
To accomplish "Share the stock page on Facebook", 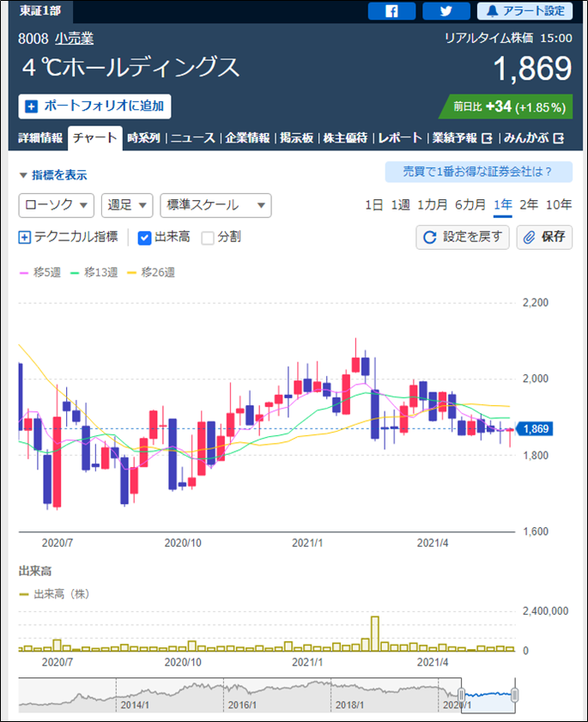I will point(391,11).
